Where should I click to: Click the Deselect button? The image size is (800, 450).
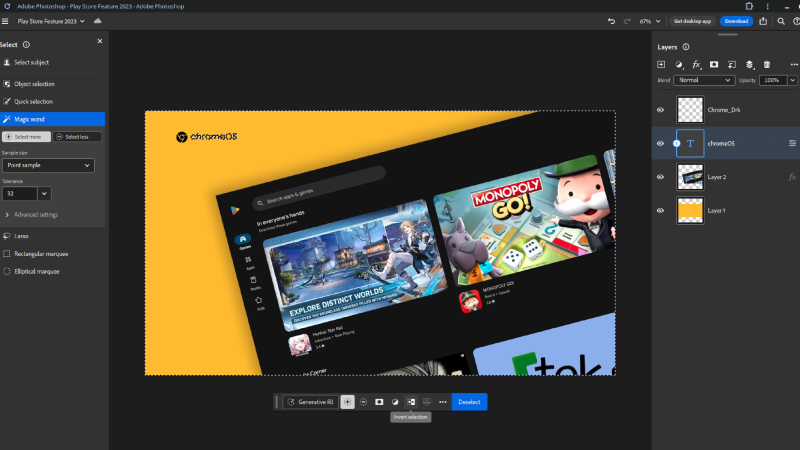[x=469, y=402]
